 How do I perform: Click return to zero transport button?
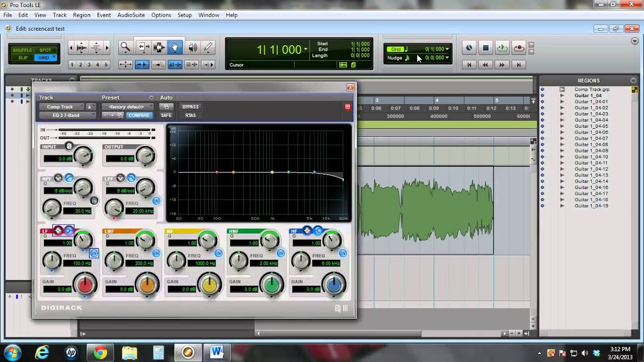469,64
